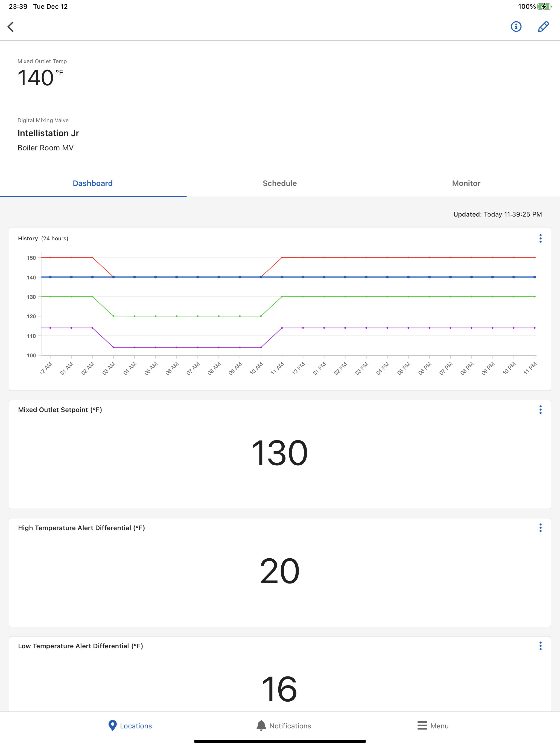The width and height of the screenshot is (560, 747).
Task: Tap the Low Temperature Alert value 16
Action: point(280,689)
